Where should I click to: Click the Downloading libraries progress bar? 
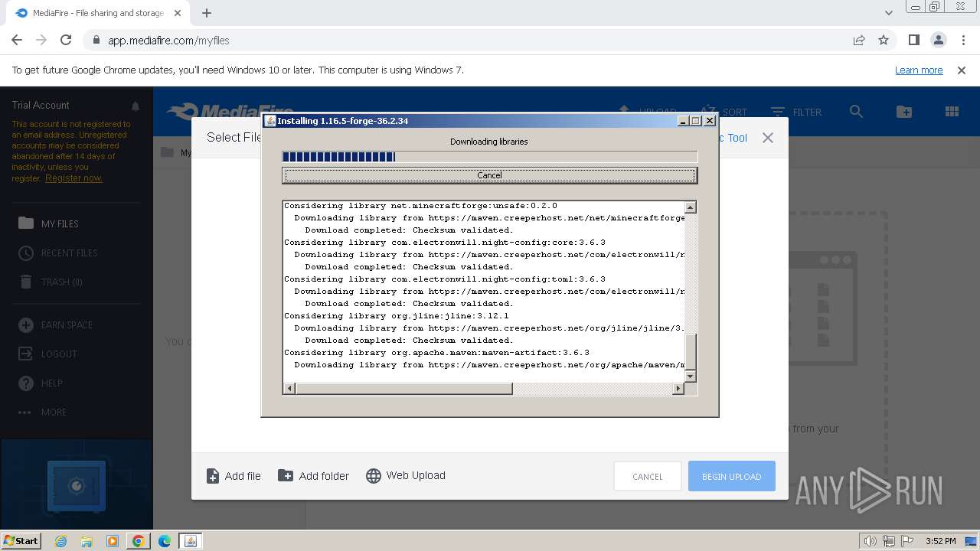click(489, 157)
